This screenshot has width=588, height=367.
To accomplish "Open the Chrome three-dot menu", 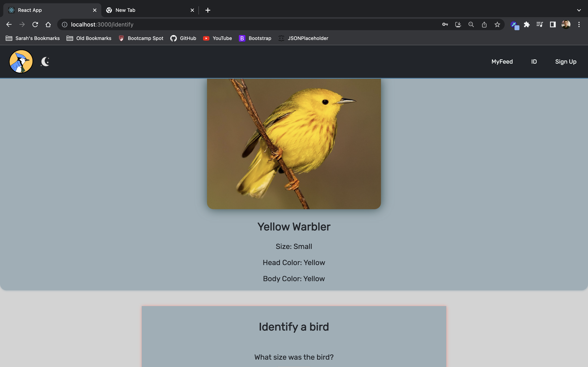I will [x=579, y=24].
